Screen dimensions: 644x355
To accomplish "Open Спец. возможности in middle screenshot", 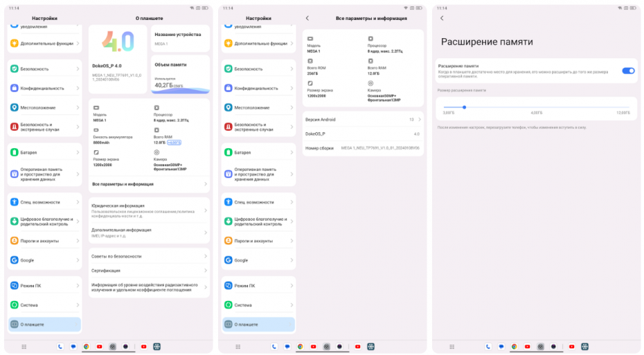I will pyautogui.click(x=258, y=202).
